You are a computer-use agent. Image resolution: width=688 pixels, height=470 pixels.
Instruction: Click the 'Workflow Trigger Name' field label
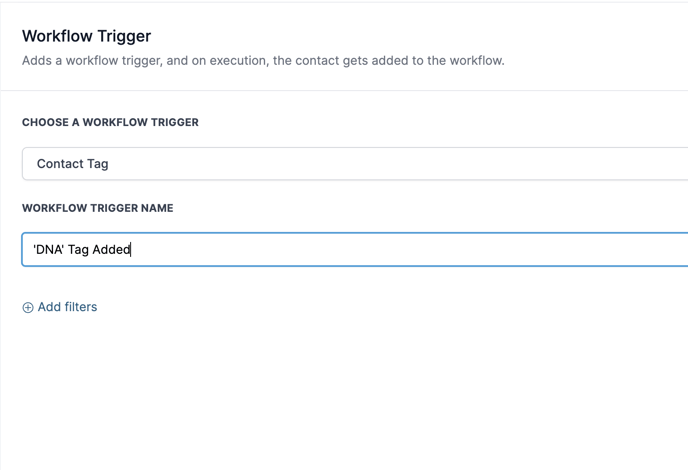pos(97,208)
